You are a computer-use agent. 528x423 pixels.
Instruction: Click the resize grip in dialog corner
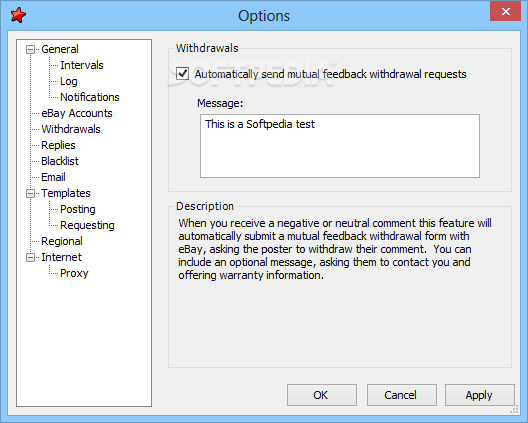514,410
